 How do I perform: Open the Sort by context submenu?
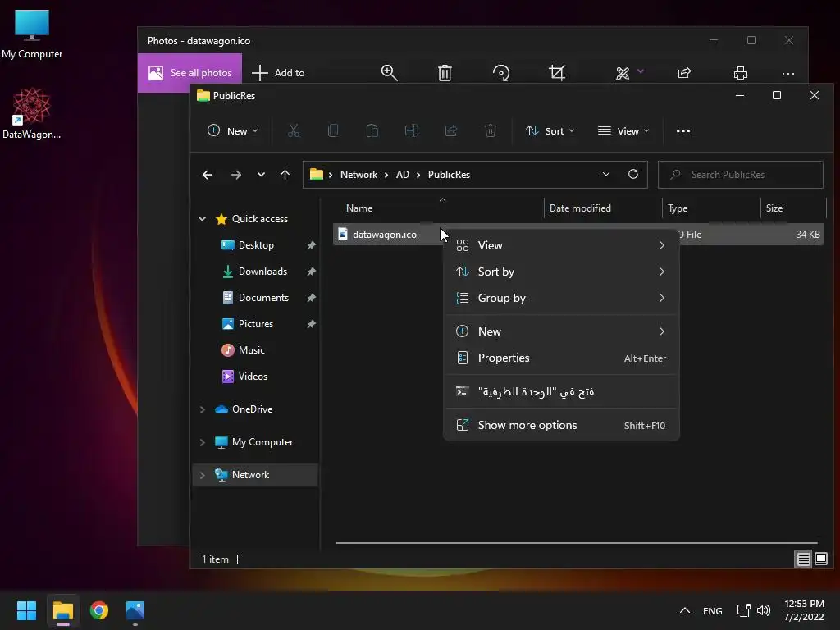point(561,272)
